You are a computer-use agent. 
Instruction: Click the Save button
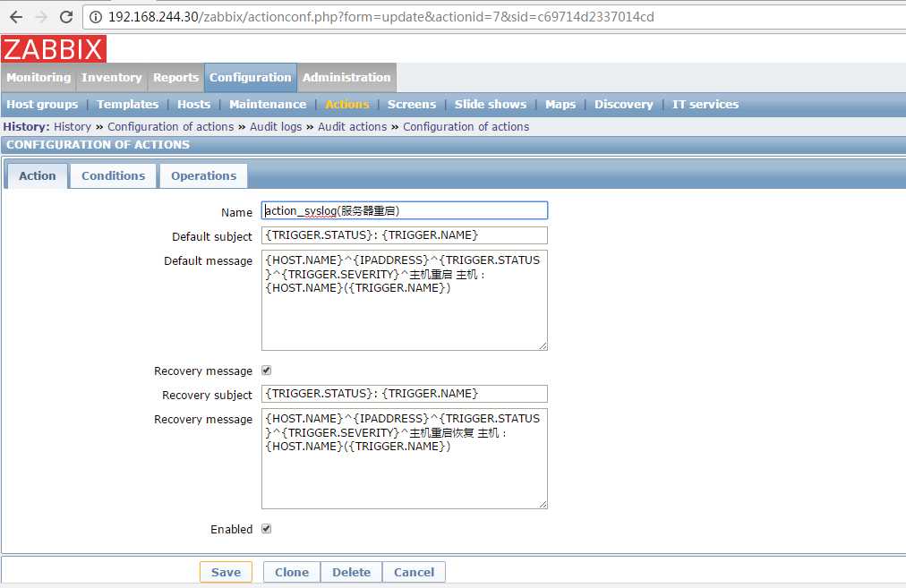pos(226,572)
